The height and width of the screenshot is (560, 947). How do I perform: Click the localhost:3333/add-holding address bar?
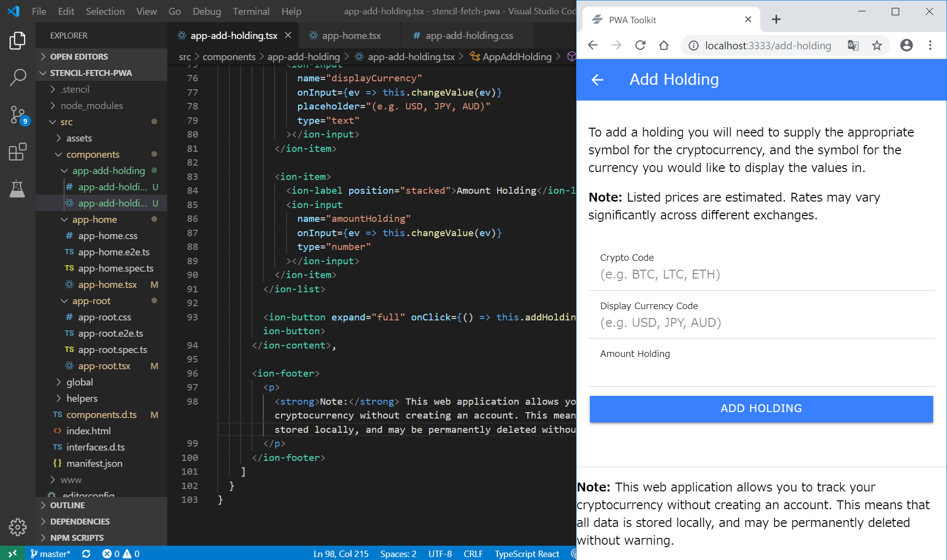click(768, 45)
